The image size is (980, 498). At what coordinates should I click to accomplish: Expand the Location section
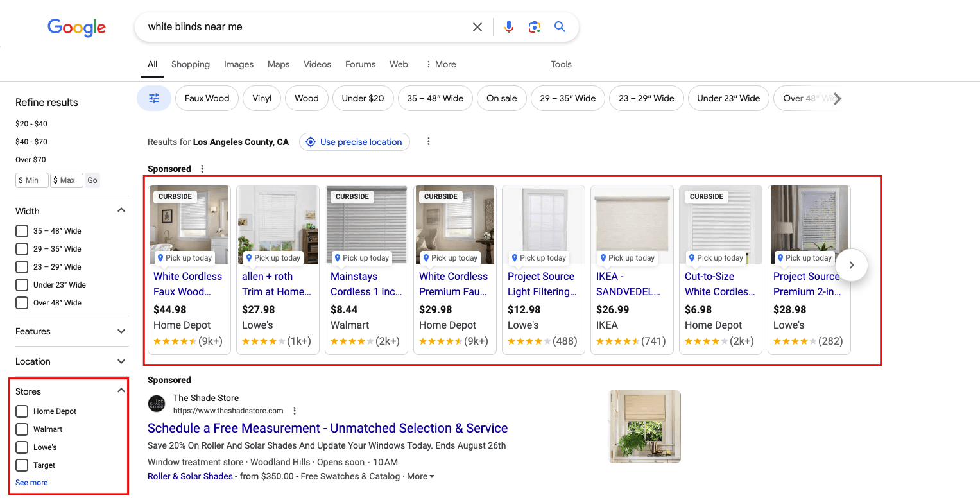click(x=121, y=361)
